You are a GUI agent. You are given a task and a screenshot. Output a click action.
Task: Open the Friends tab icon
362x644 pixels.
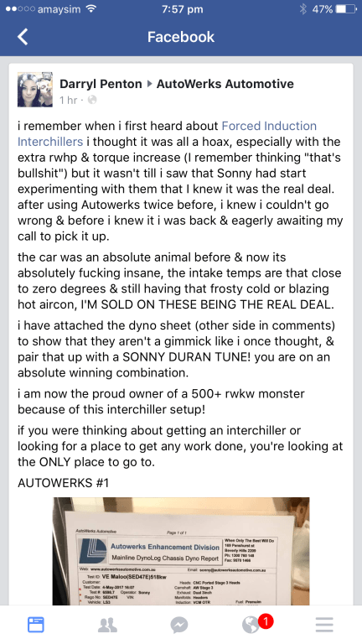107,625
